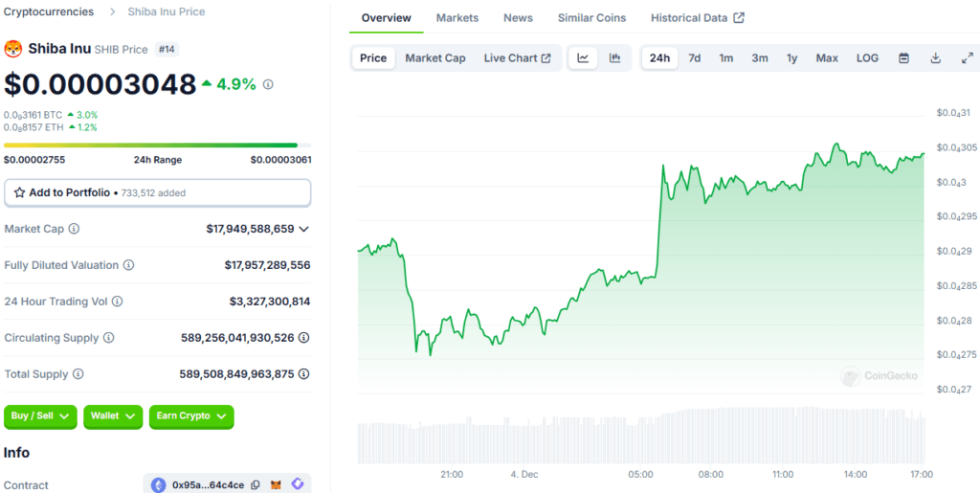Click the 4. Dec axis label
The height and width of the screenshot is (493, 980).
point(523,474)
